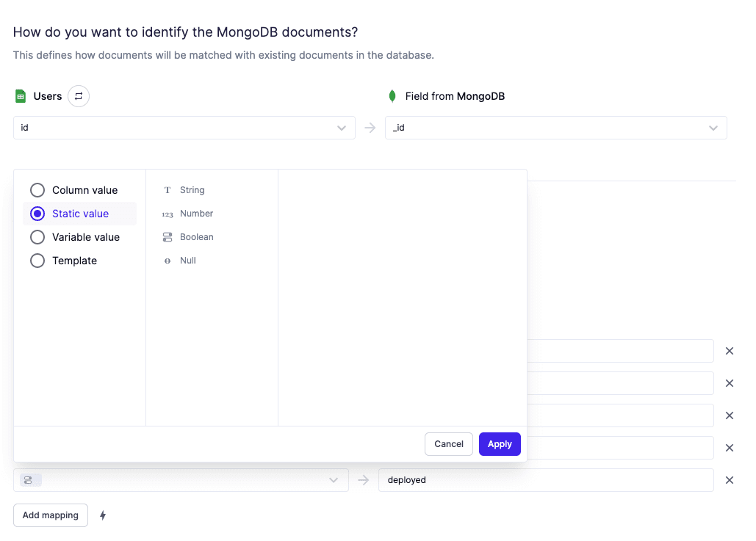
Task: Select the Static value option
Action: click(37, 213)
